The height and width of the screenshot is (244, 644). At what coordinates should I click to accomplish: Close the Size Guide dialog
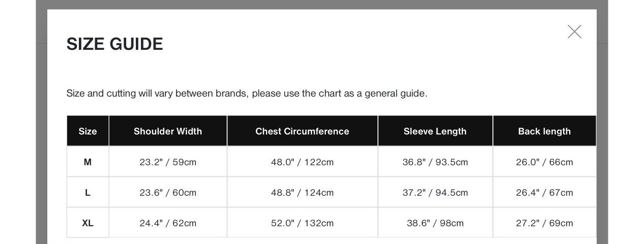point(574,32)
